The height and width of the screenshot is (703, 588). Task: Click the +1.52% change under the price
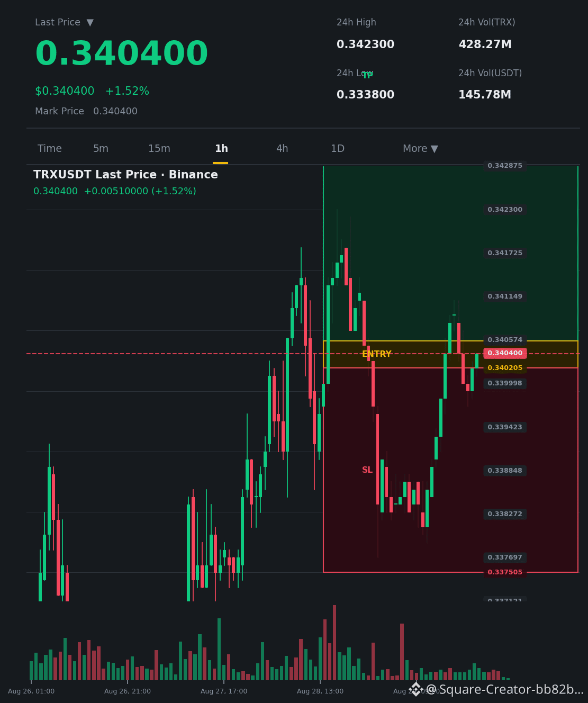127,91
